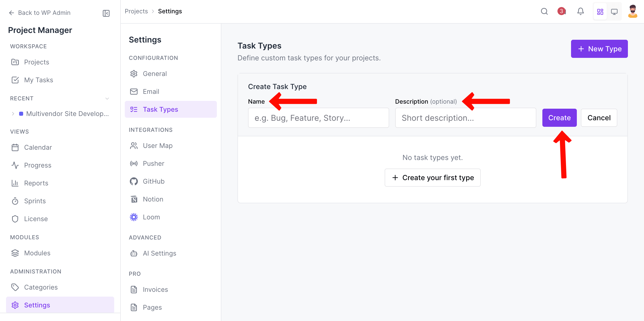
Task: Open the General configuration section
Action: coord(155,73)
